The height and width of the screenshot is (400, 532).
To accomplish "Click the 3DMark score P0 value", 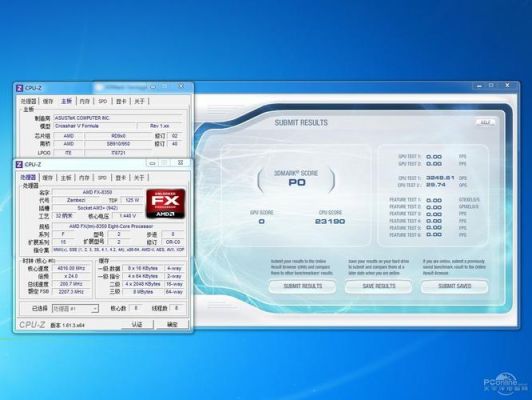I will point(297,183).
